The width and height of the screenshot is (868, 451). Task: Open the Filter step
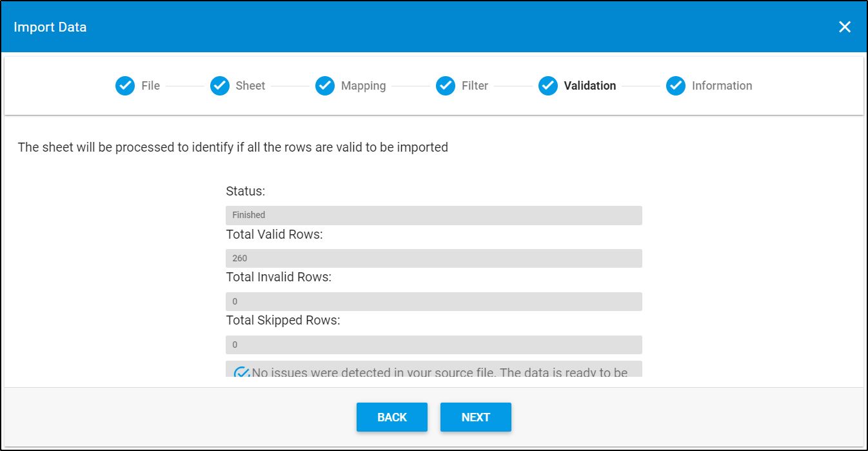coord(473,85)
